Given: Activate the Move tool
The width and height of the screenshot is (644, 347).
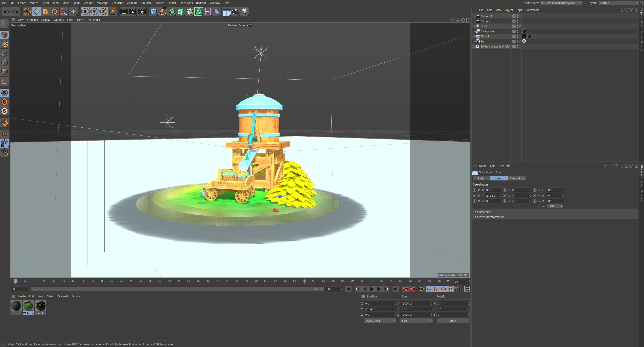Looking at the screenshot, I should click(x=36, y=12).
